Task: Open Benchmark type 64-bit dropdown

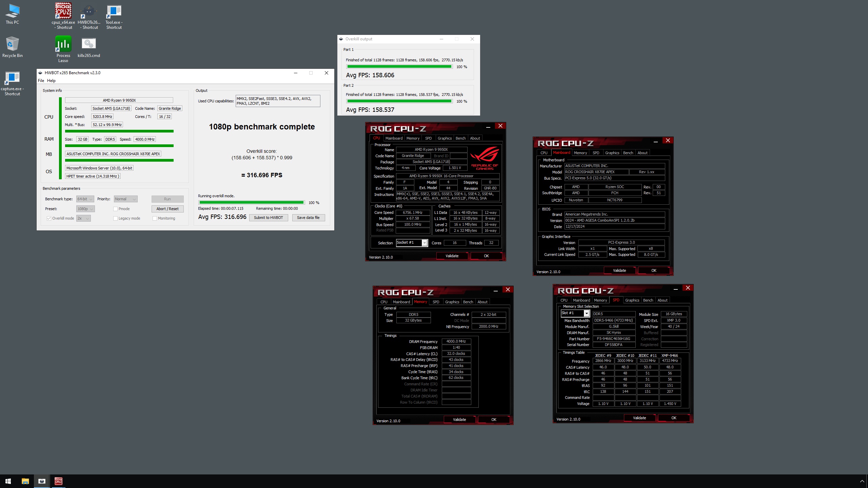Action: (x=85, y=199)
